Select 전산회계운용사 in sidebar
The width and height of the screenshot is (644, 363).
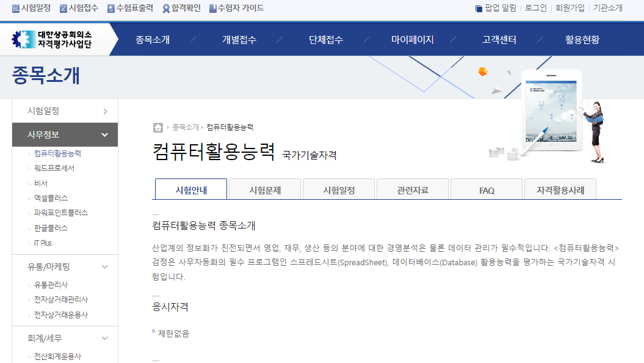[x=57, y=356]
